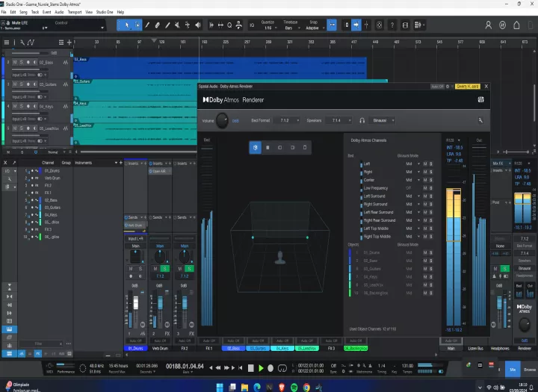Screen dimensions: 538x392
Task: Toggle the Snap to grid button
Action: (x=332, y=25)
